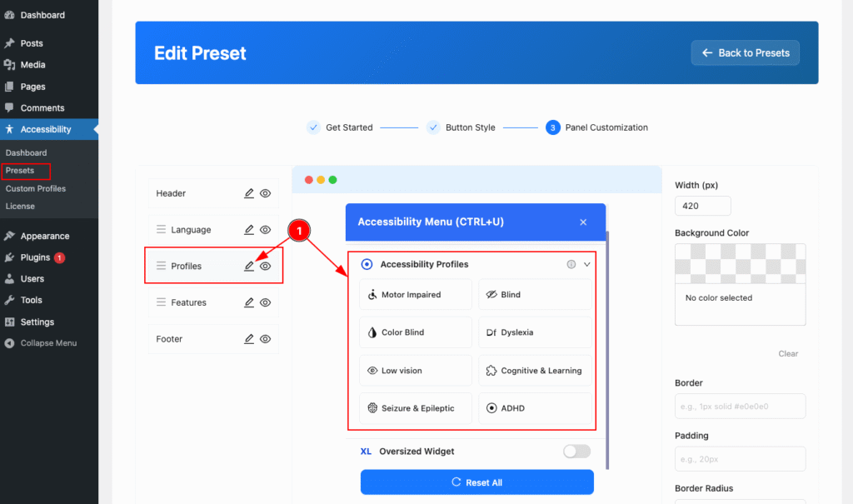
Task: Select the Motor Impaired profile
Action: [415, 295]
